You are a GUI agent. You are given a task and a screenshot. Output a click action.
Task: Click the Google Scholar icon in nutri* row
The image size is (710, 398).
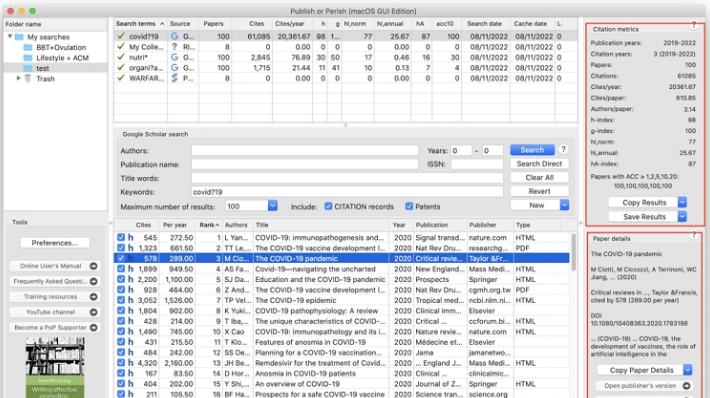point(174,57)
